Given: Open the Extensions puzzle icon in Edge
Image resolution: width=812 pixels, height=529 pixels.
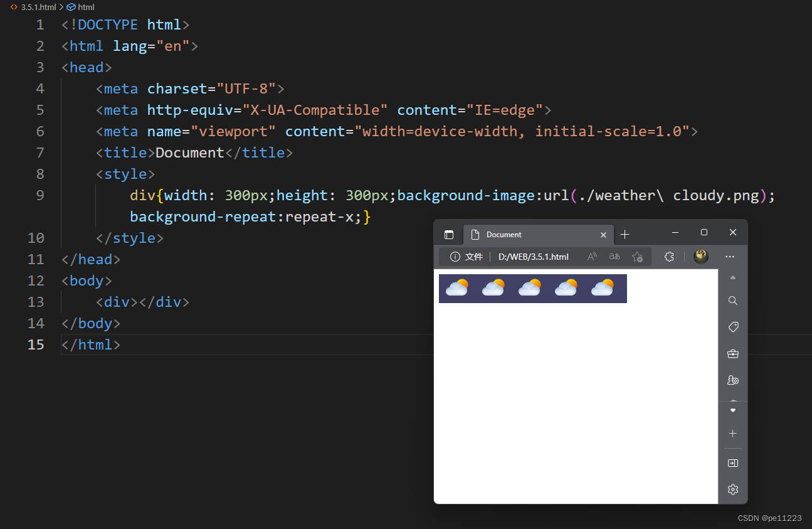Looking at the screenshot, I should [669, 257].
